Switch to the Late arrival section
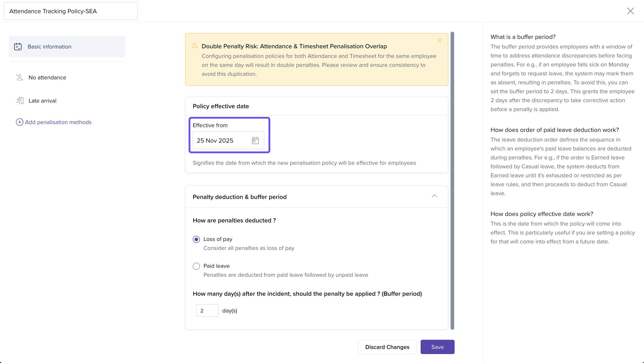Viewport: 644px width, 363px height. pos(42,101)
